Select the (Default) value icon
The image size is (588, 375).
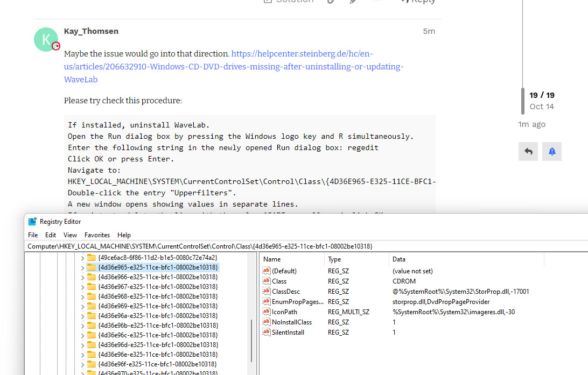(x=266, y=271)
